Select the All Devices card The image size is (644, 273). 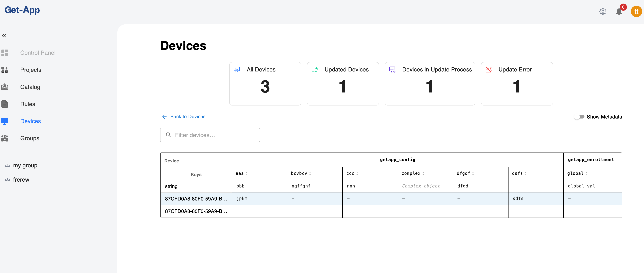pyautogui.click(x=265, y=84)
